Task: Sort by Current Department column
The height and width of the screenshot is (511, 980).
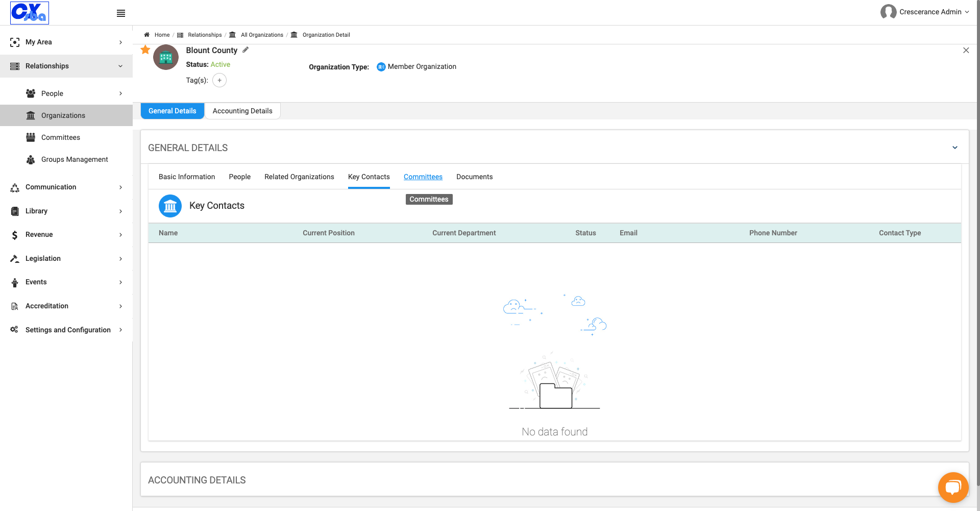Action: point(464,233)
